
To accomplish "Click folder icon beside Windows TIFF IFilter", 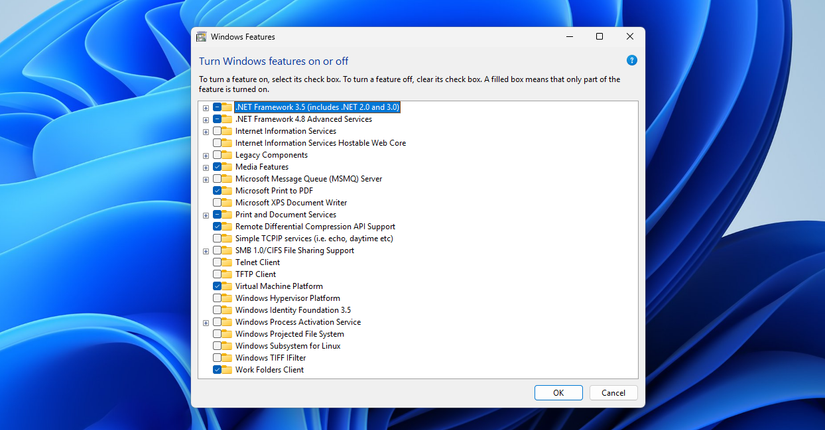I will (227, 358).
